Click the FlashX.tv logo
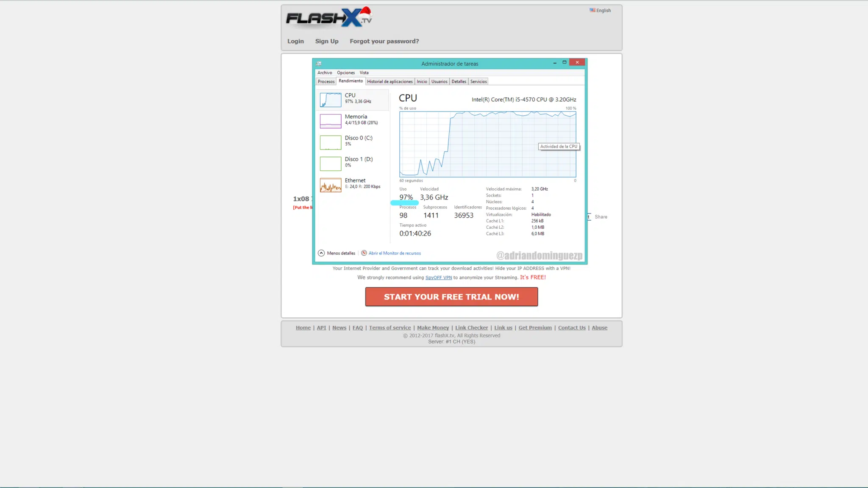868x488 pixels. [329, 17]
